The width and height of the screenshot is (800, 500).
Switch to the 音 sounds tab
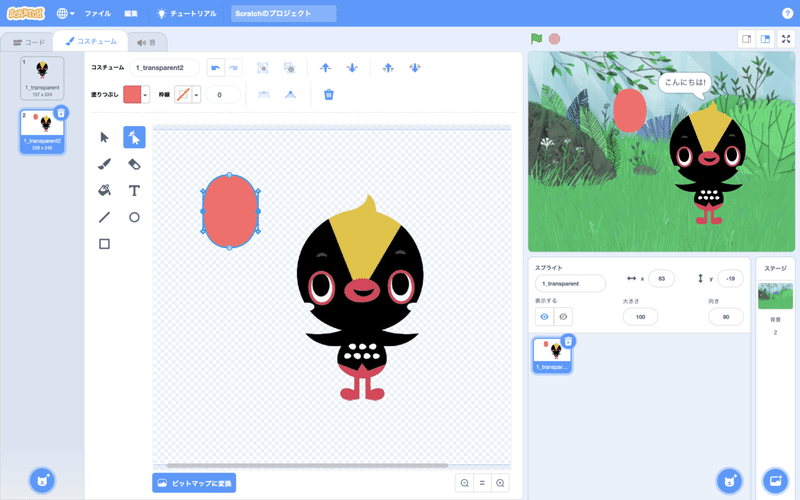(x=146, y=42)
